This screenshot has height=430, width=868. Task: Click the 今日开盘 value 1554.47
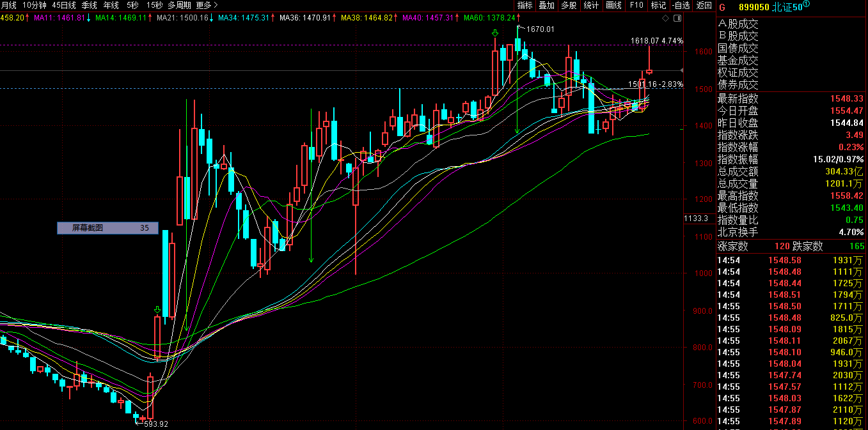(x=847, y=111)
